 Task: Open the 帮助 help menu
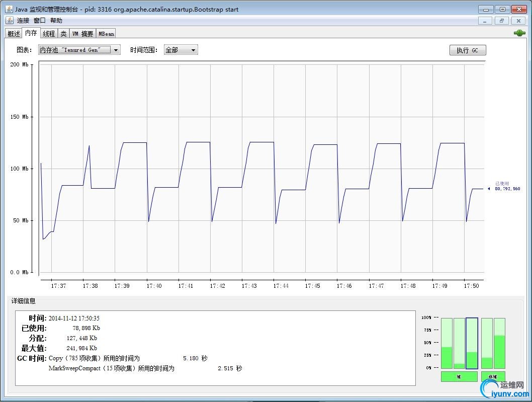coord(56,21)
